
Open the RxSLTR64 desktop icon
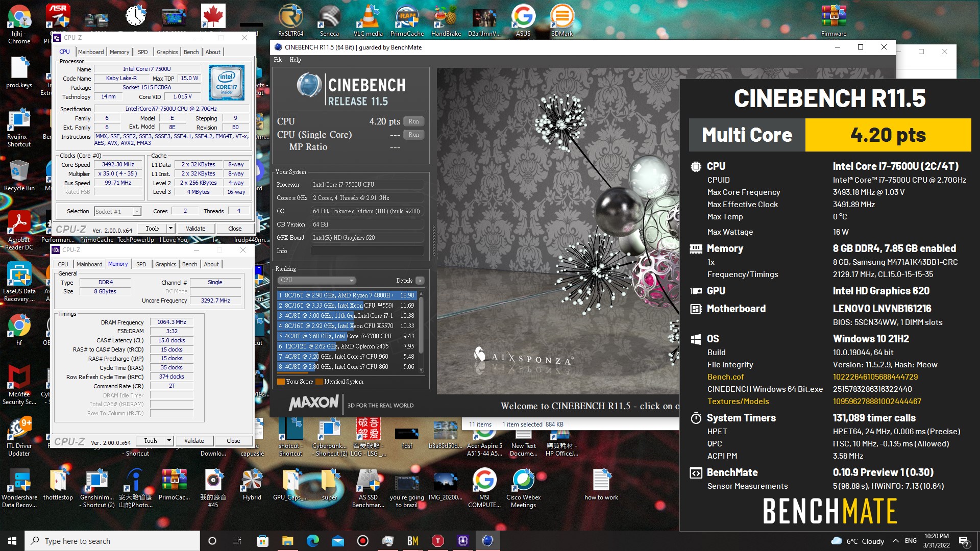pos(290,20)
